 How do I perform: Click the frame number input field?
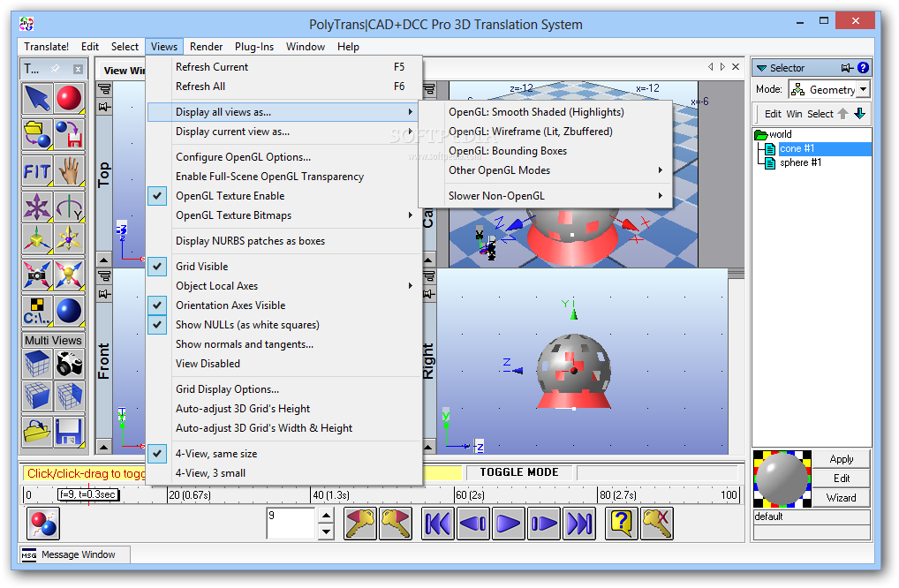[291, 524]
